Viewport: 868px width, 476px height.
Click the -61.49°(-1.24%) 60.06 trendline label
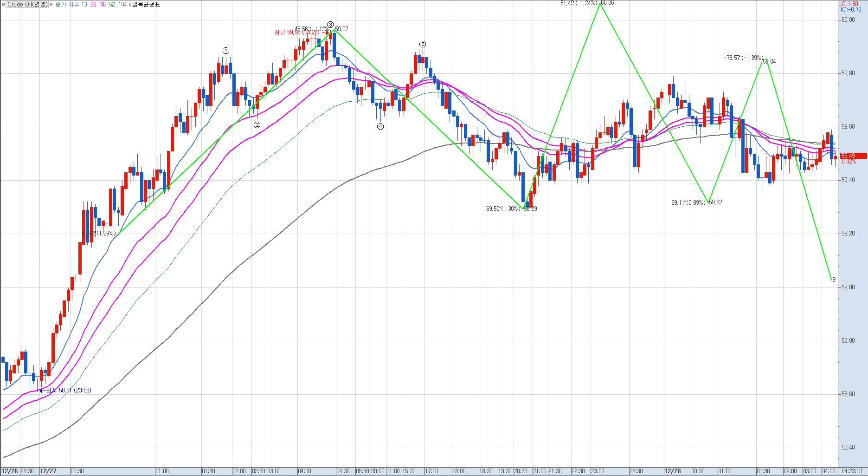586,3
